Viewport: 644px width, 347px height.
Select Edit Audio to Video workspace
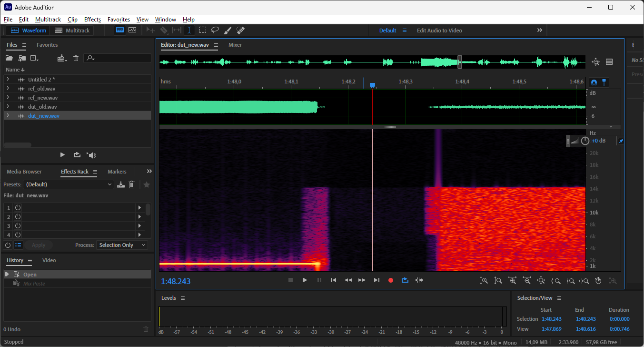tap(439, 31)
